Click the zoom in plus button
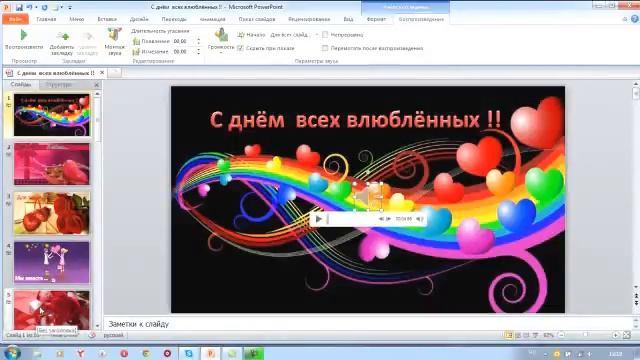This screenshot has height=360, width=640. pyautogui.click(x=616, y=335)
